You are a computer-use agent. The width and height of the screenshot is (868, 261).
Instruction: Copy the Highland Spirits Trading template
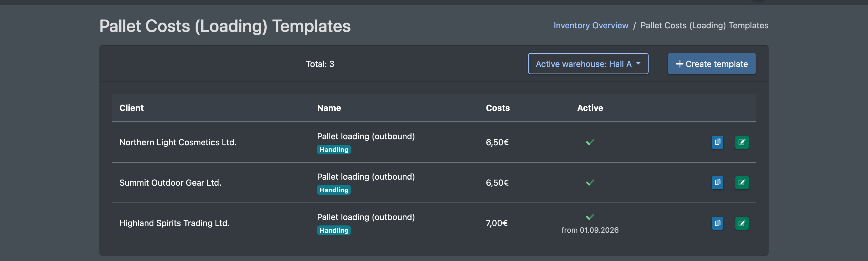click(717, 223)
